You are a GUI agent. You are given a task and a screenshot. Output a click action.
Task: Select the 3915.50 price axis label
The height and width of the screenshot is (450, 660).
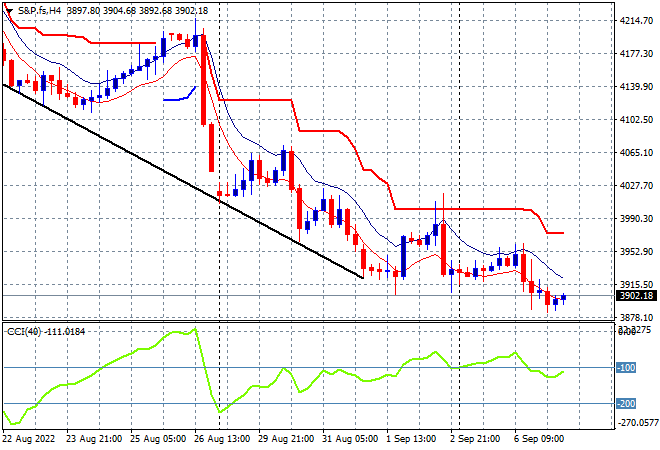click(x=636, y=285)
